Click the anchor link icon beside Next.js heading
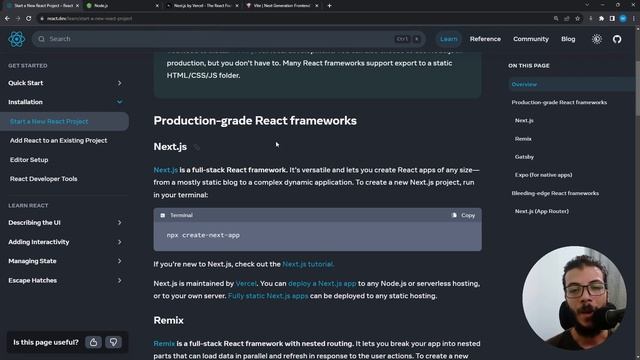 click(197, 147)
